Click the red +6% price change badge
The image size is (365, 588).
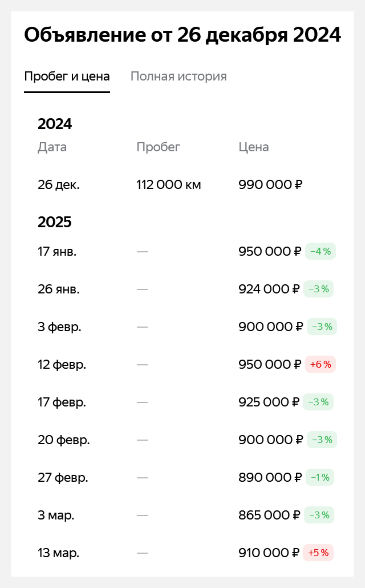(x=320, y=364)
